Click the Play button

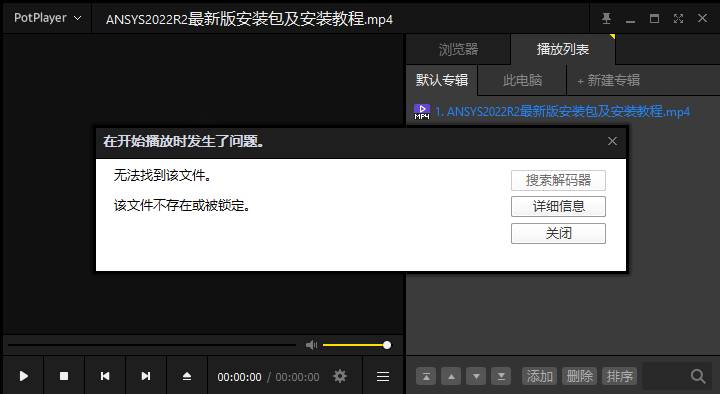(x=23, y=376)
